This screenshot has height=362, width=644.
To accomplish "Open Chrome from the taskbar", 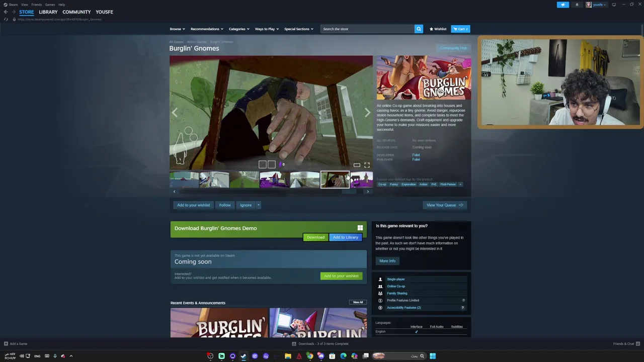I will tap(310, 356).
